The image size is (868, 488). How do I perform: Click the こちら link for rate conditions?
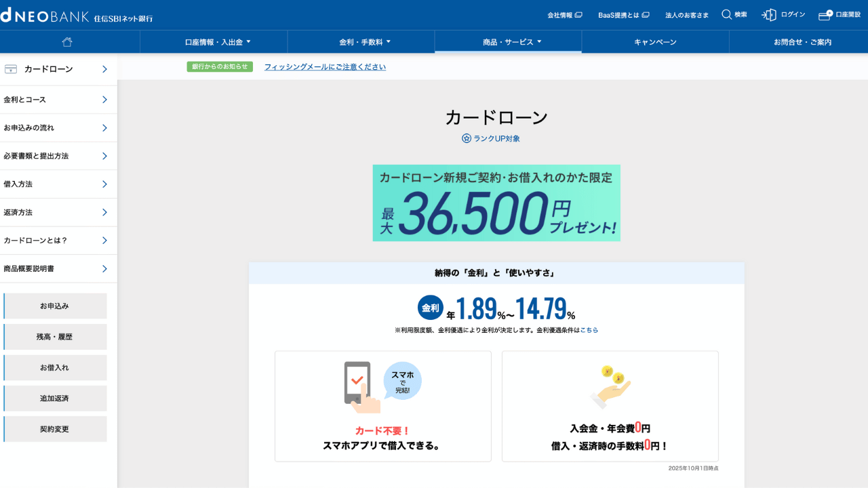(589, 329)
